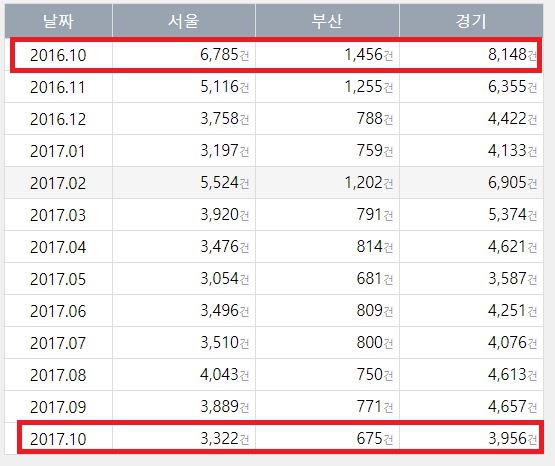Select the 2016.12 date cell

(58, 119)
